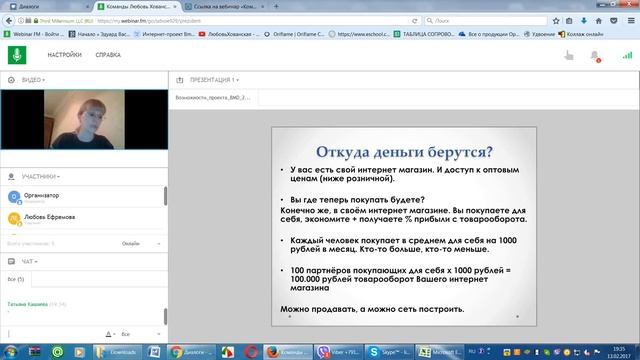Select the Возможности_проекта_BMD presentation file tab
640x360 pixels.
click(x=213, y=98)
